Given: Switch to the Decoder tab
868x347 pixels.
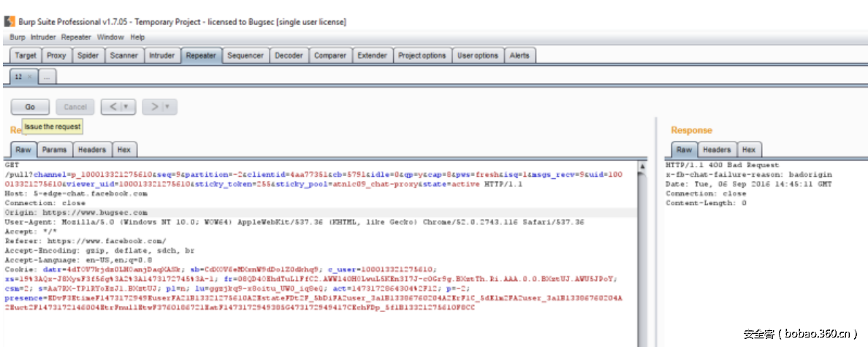Looking at the screenshot, I should [289, 56].
